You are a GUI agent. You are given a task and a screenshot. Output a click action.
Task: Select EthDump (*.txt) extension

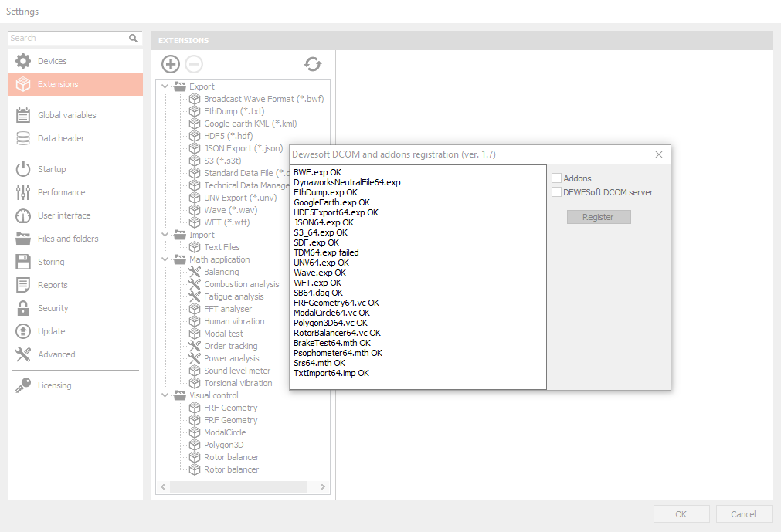234,111
